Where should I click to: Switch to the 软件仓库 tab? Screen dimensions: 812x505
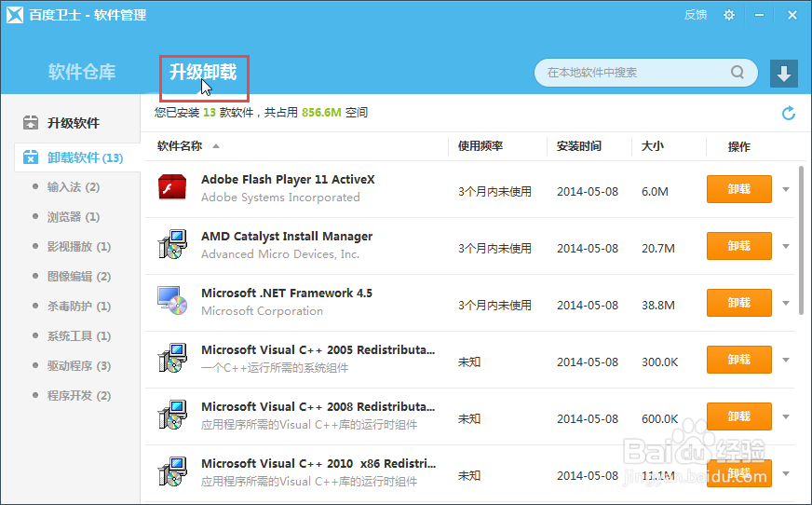pyautogui.click(x=82, y=72)
